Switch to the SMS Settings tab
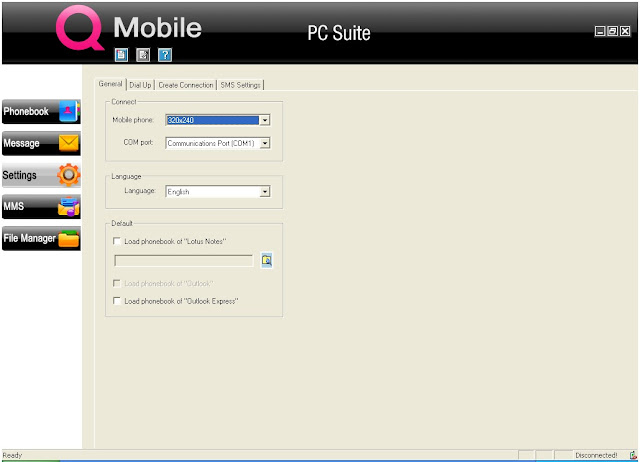640x462 pixels. (x=240, y=85)
